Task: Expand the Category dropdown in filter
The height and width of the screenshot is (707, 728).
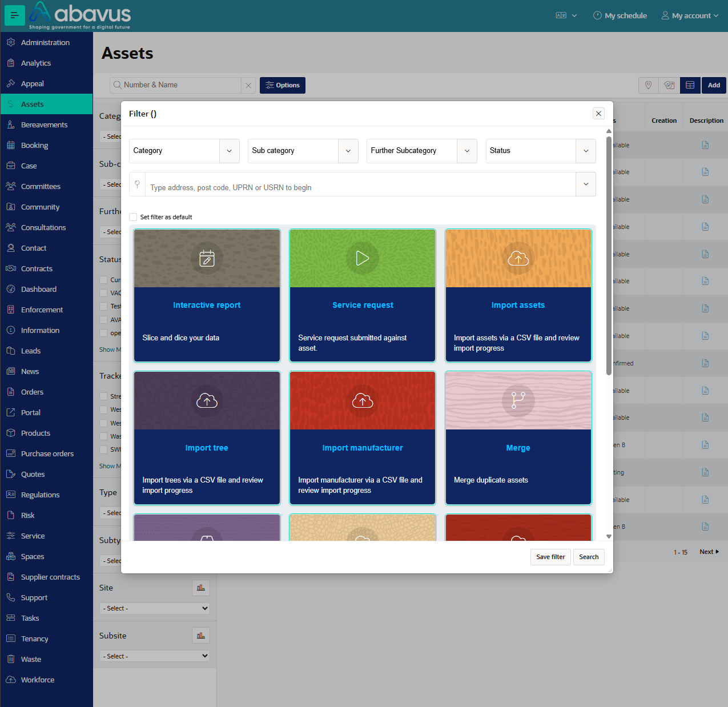Action: [x=230, y=151]
